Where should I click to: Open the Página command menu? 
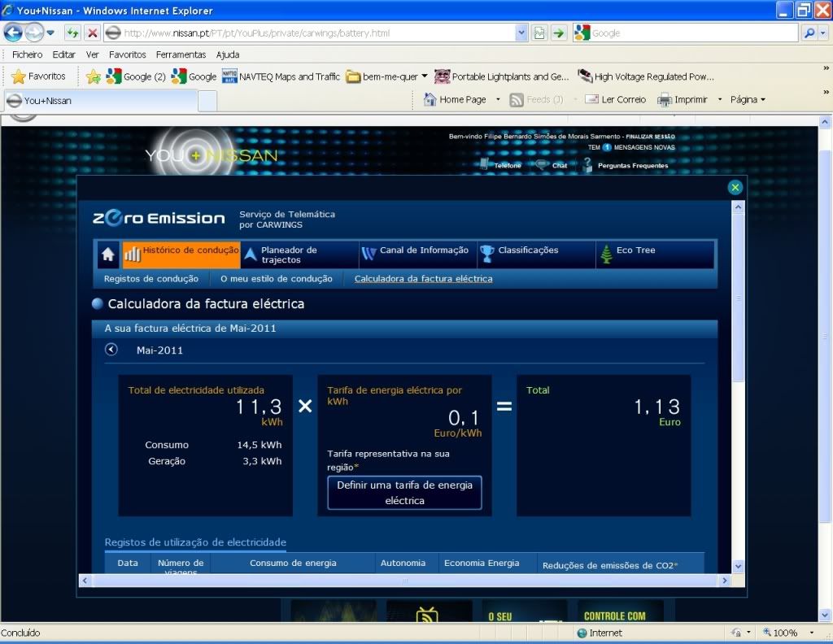[x=748, y=99]
